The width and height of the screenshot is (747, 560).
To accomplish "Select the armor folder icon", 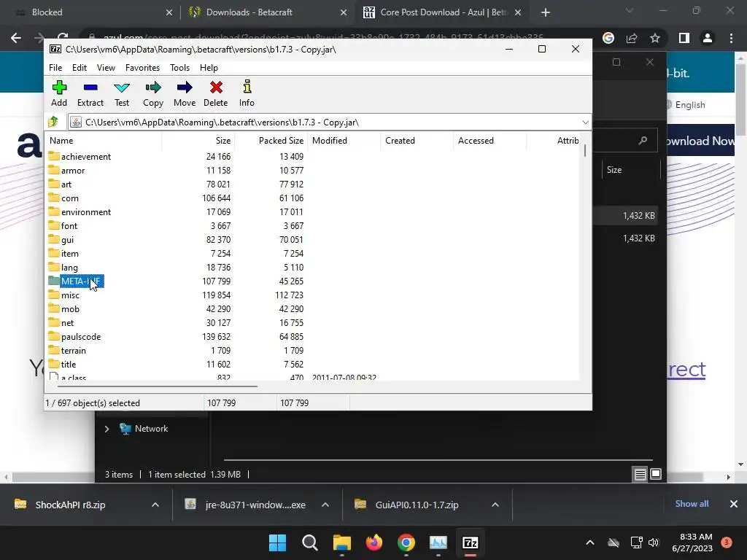I will [x=54, y=170].
